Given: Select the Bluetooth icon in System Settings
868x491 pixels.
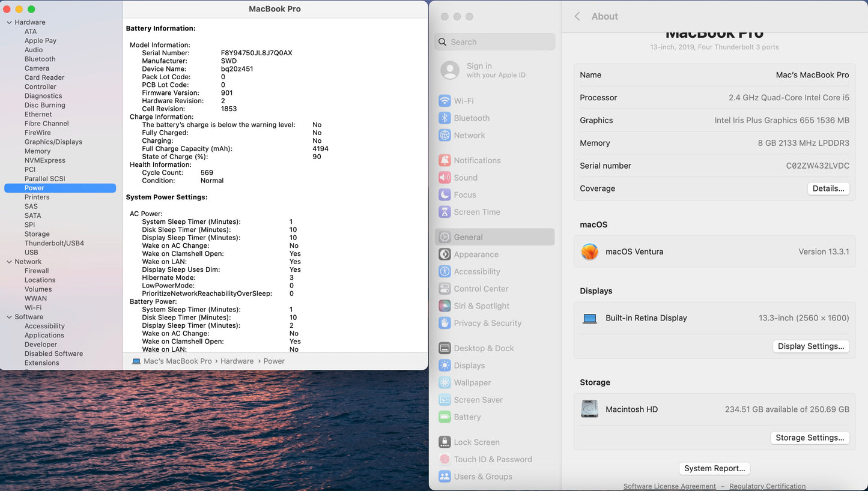Looking at the screenshot, I should 445,118.
